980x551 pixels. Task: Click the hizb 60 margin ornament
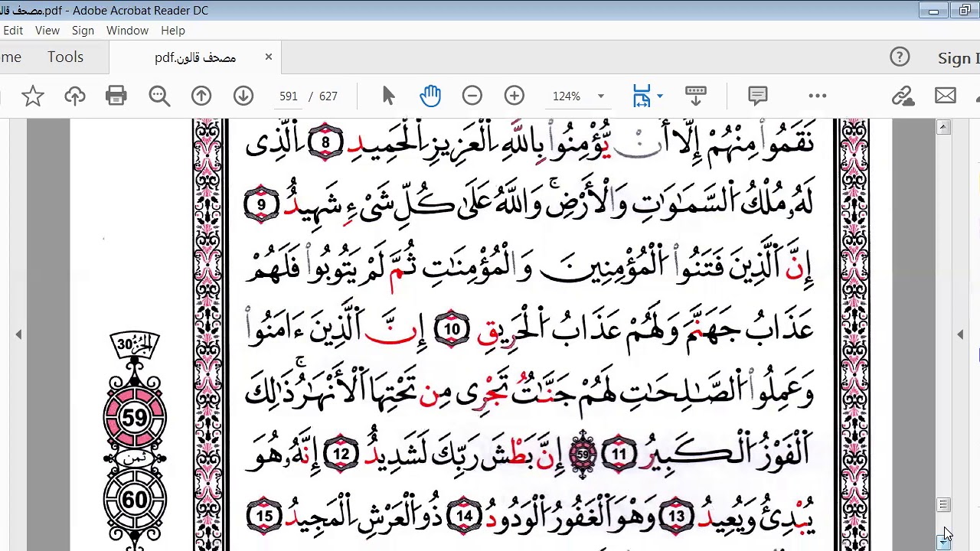(135, 500)
